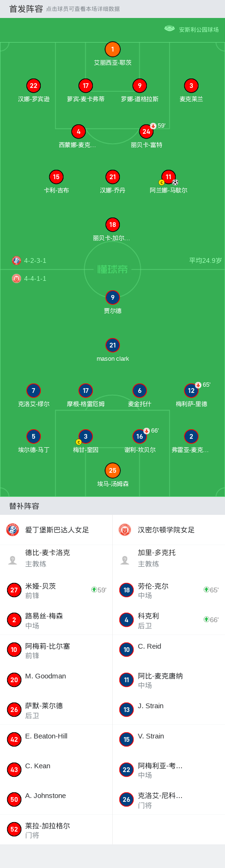Open substitute goalkeeper 52 莱拉-加拉格尔

(x=56, y=830)
